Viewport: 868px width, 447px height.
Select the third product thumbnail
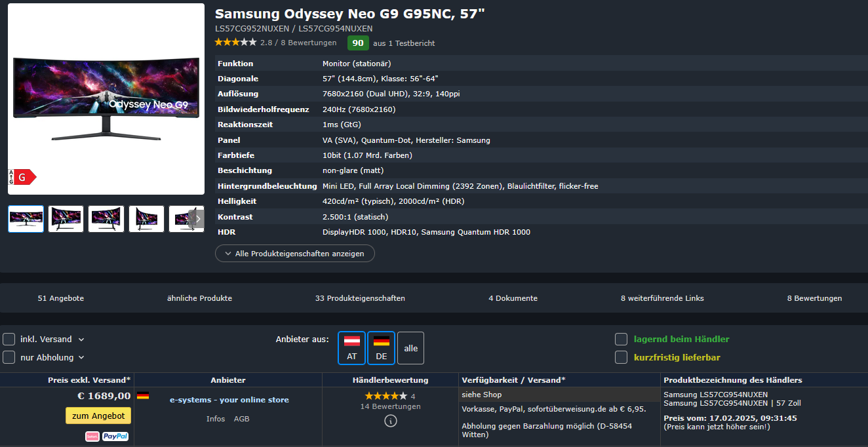(106, 219)
